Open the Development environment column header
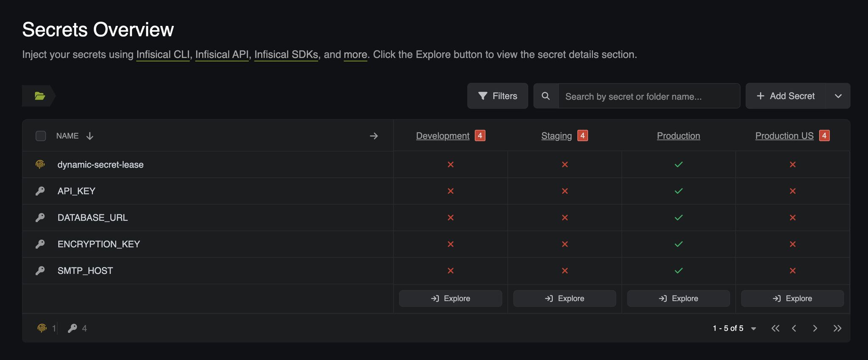The image size is (868, 360). pyautogui.click(x=442, y=136)
